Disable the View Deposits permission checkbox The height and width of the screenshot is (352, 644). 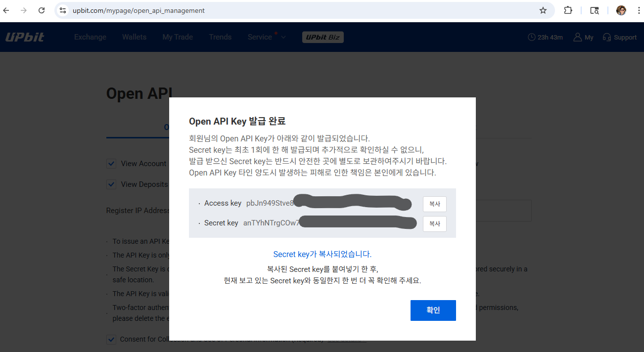pos(111,184)
